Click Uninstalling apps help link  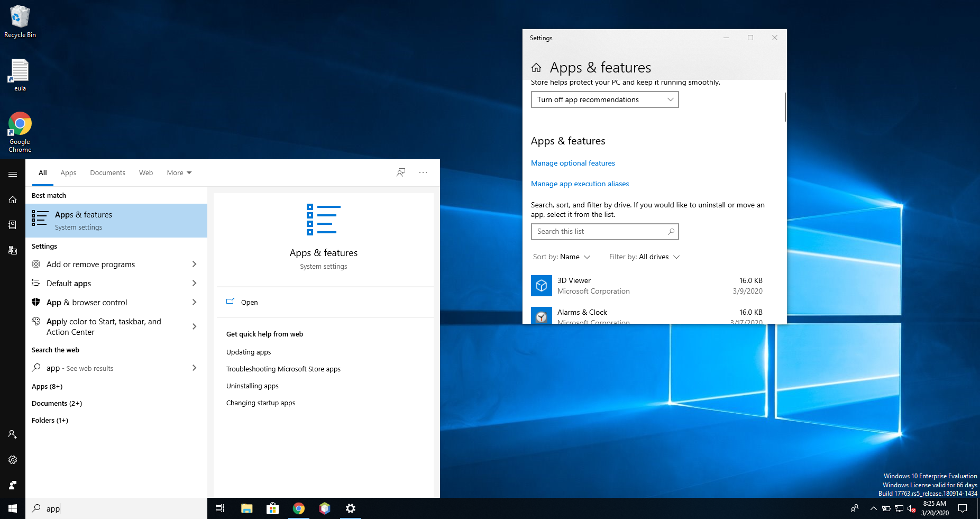pos(252,386)
